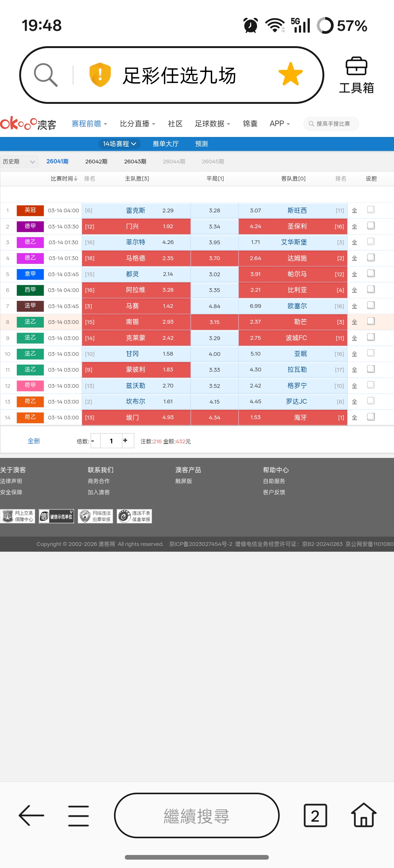394x868 pixels.
Task: Click the okooo 澳客 logo
Action: (28, 124)
